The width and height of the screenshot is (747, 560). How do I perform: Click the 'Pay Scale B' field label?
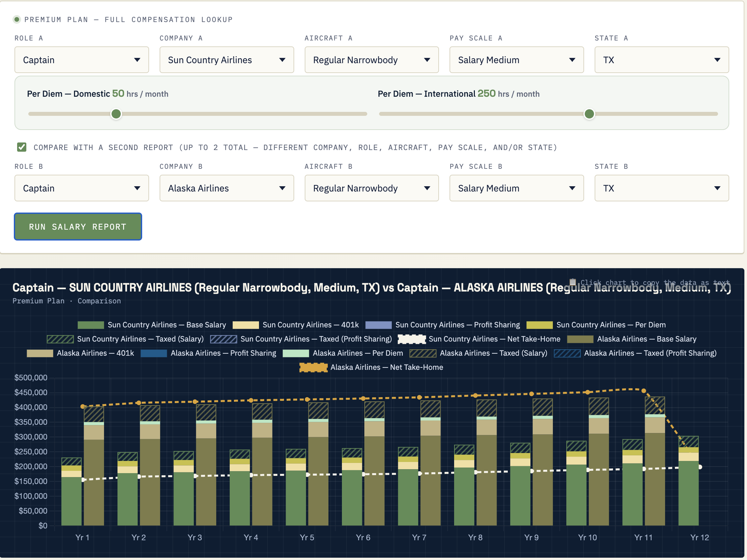click(476, 166)
